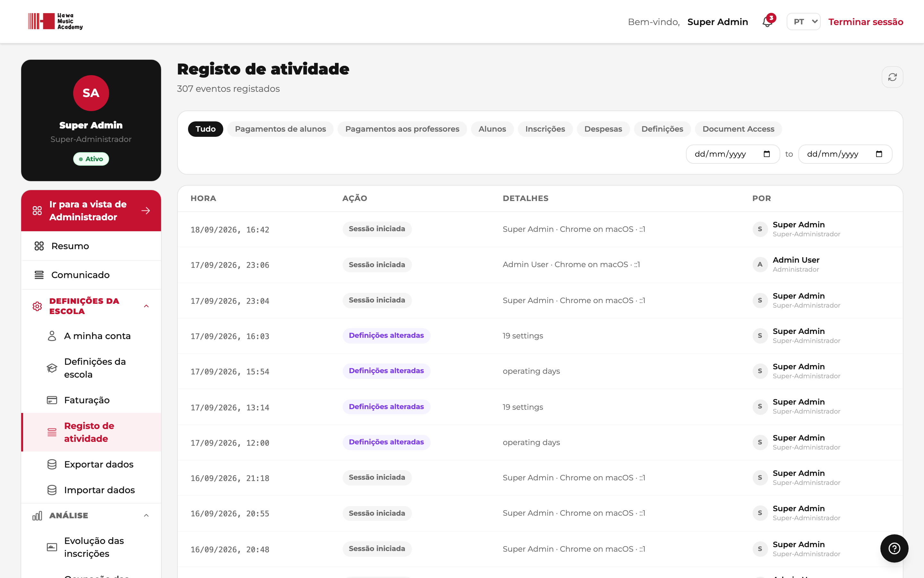Filter by Definições
Screen dimensions: 924x578
[662, 129]
